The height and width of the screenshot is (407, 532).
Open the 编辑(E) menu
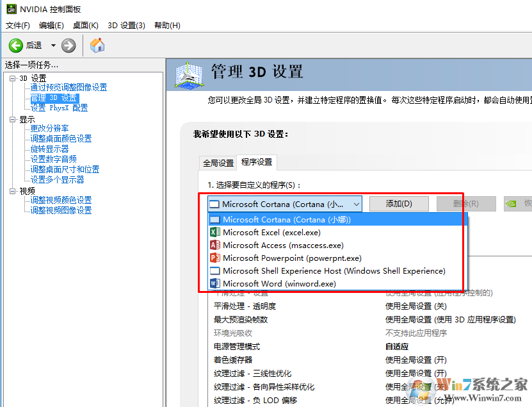[51, 26]
